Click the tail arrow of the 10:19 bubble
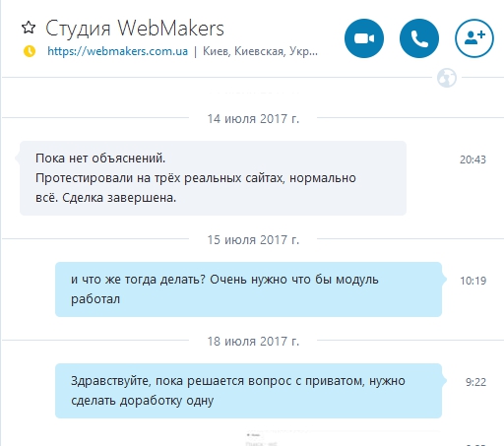This screenshot has width=504, height=446. (444, 280)
